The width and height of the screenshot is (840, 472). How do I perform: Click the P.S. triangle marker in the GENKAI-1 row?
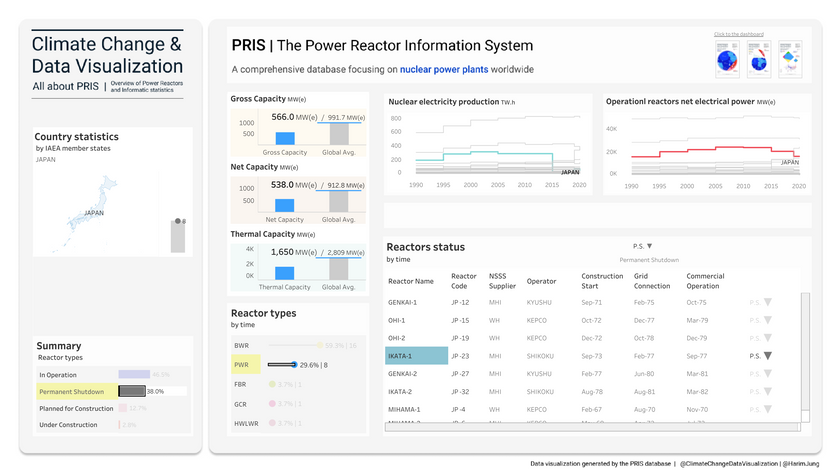click(768, 302)
